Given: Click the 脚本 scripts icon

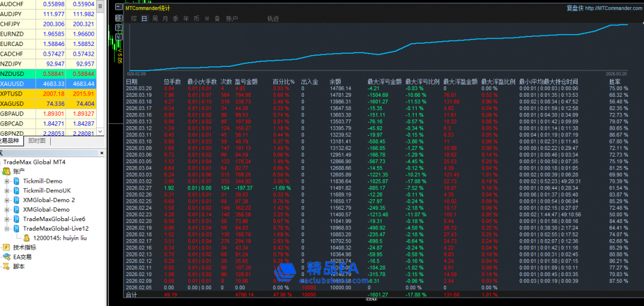Looking at the screenshot, I should pos(7,266).
